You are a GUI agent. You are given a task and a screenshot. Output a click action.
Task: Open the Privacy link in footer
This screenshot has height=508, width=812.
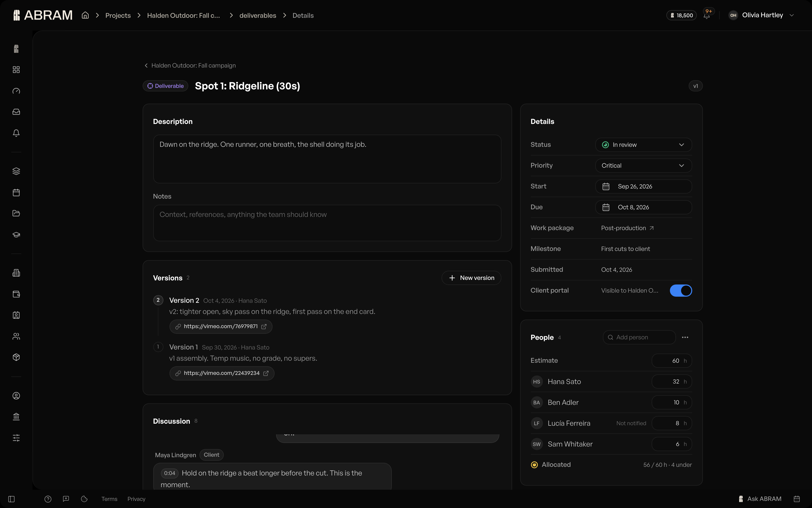click(136, 499)
